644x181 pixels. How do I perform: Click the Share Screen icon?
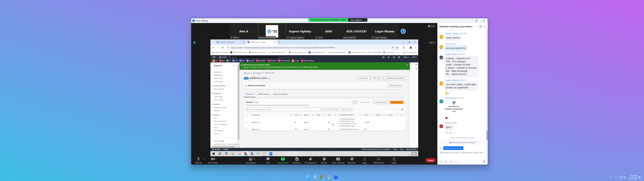click(283, 159)
